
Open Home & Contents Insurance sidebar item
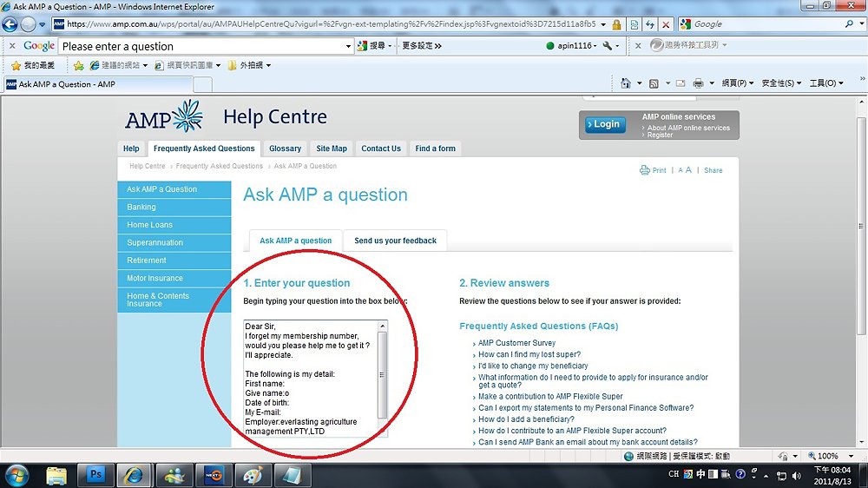(x=174, y=300)
